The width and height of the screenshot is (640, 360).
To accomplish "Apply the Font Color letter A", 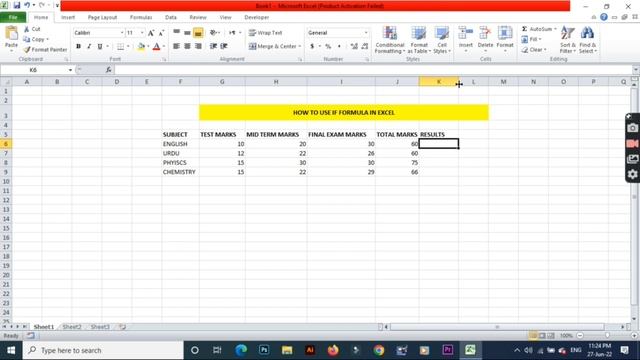I will tap(156, 47).
